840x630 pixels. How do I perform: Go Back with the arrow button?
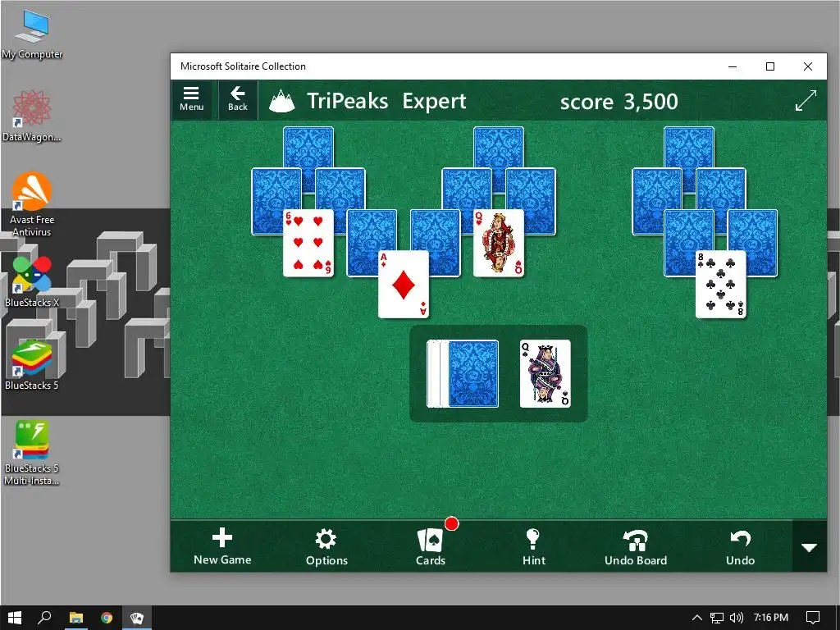tap(237, 99)
